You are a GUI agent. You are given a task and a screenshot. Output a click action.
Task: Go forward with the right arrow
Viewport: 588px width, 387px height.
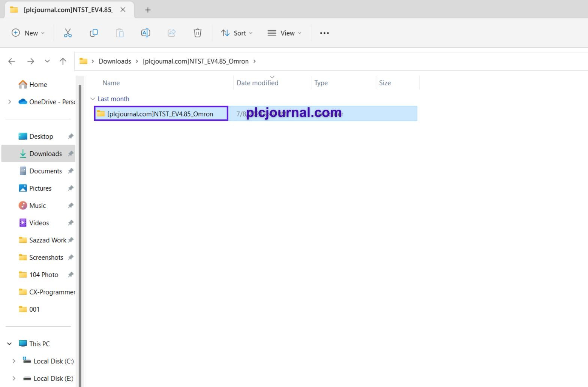(31, 61)
